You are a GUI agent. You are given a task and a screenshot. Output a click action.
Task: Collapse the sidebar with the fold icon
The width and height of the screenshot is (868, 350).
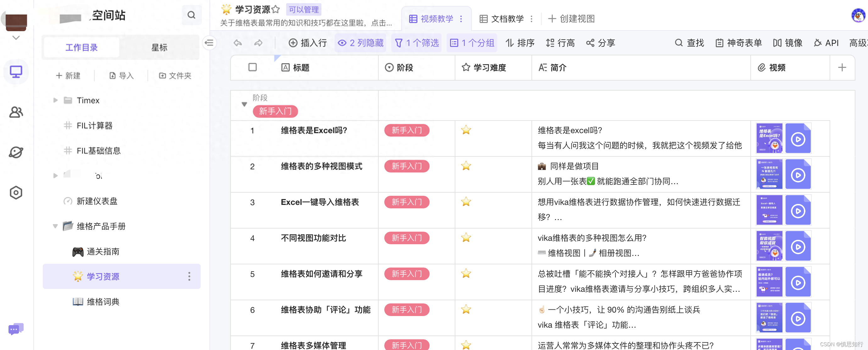click(209, 43)
